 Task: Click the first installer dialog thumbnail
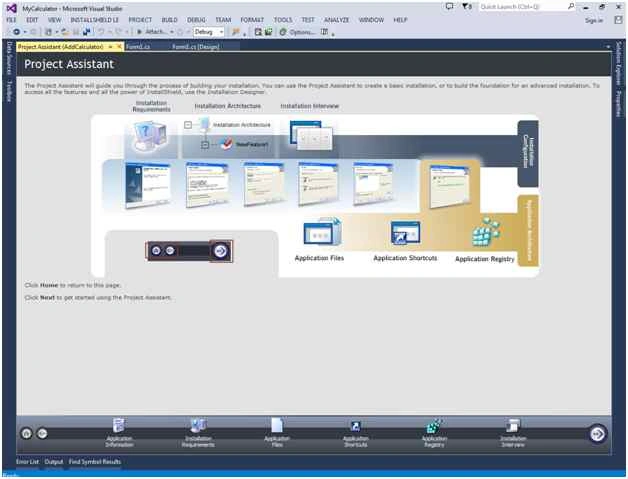[148, 185]
